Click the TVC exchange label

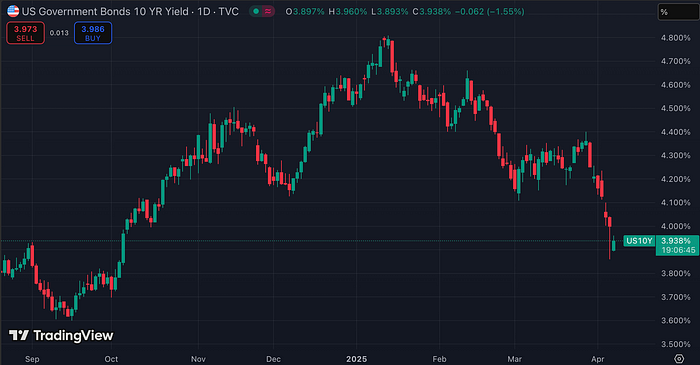[x=229, y=12]
